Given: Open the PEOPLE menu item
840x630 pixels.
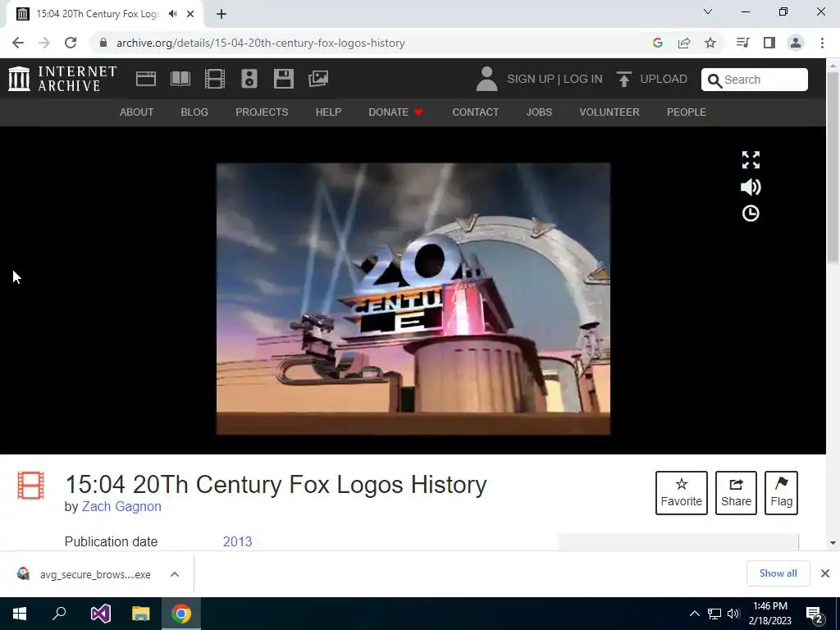Looking at the screenshot, I should point(687,112).
